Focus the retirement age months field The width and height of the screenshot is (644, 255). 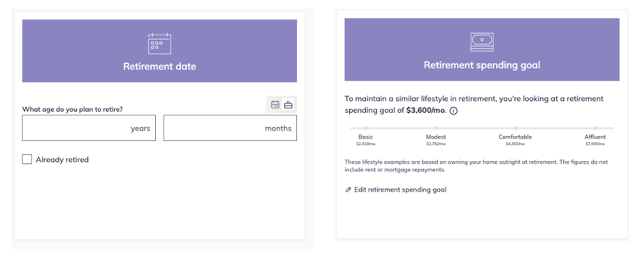click(230, 128)
